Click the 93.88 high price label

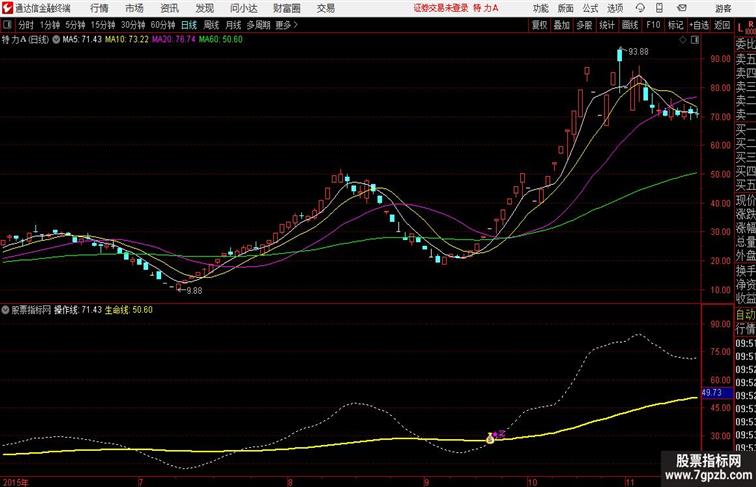638,52
